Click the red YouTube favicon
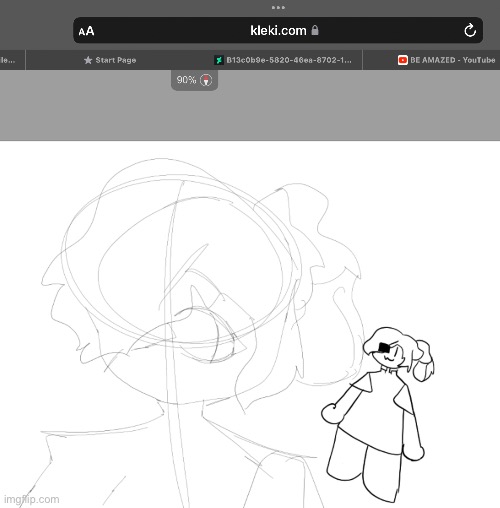Screen dimensions: 500x508 click(x=402, y=60)
